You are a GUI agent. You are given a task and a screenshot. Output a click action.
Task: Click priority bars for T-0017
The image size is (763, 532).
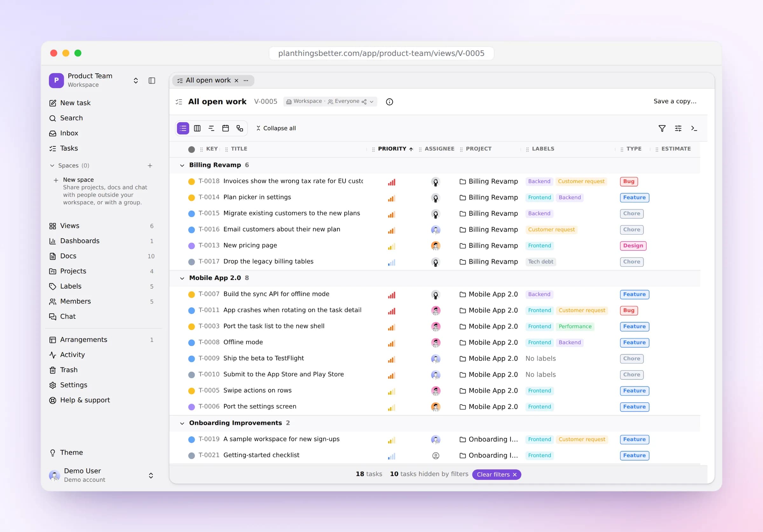point(391,262)
